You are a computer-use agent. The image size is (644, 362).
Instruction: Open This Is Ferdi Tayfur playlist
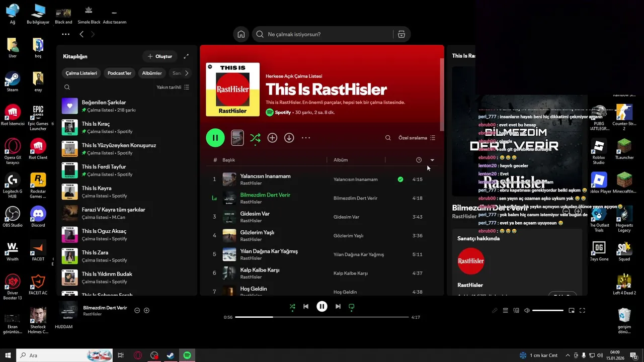tap(126, 170)
